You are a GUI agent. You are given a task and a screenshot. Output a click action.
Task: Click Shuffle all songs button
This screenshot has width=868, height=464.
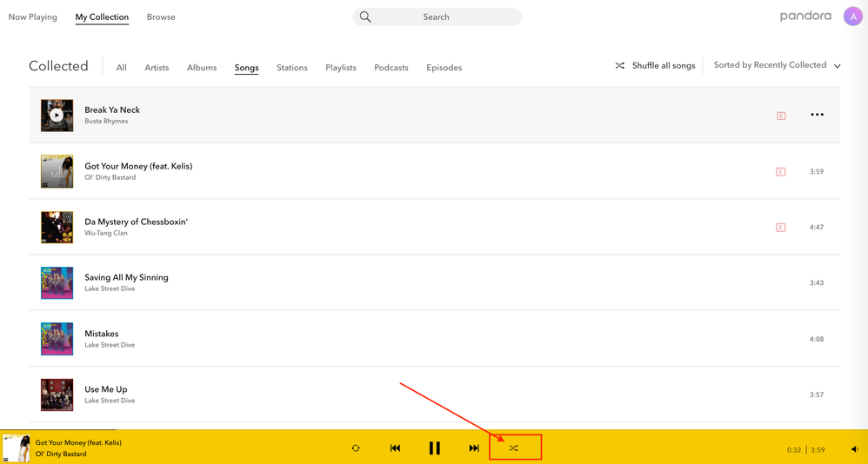pyautogui.click(x=655, y=65)
